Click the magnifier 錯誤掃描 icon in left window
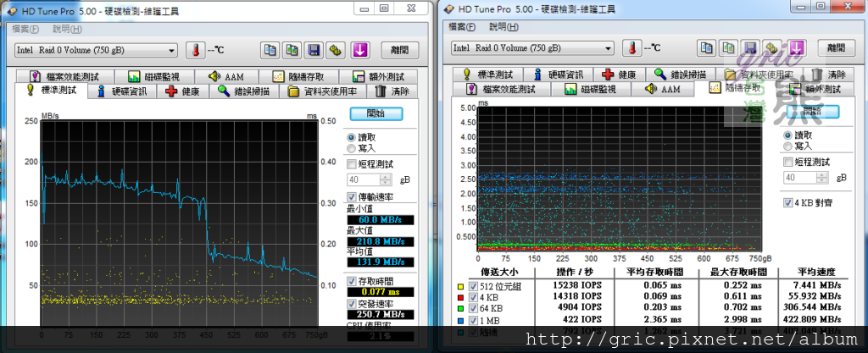This screenshot has height=353, width=868. coord(223,91)
